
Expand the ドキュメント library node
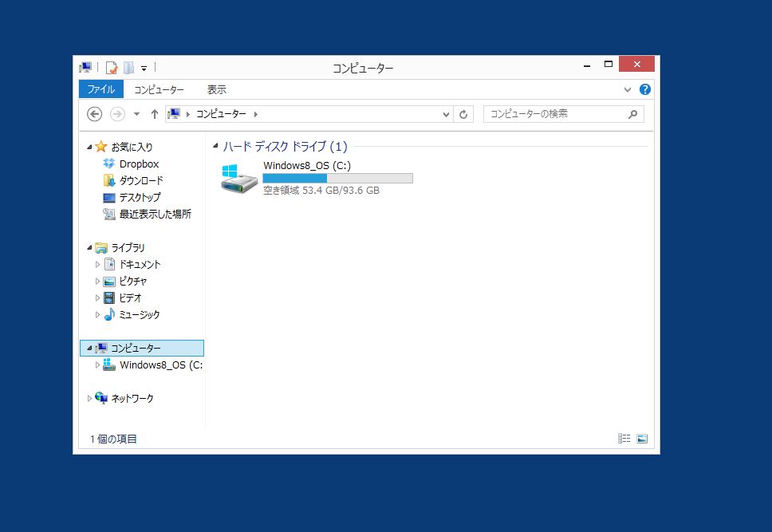point(97,265)
